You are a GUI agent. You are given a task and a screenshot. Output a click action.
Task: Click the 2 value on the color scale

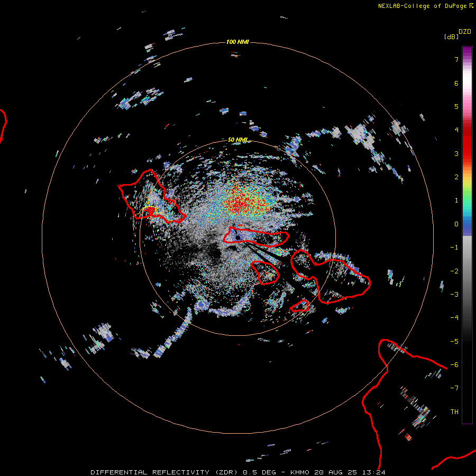pyautogui.click(x=456, y=177)
